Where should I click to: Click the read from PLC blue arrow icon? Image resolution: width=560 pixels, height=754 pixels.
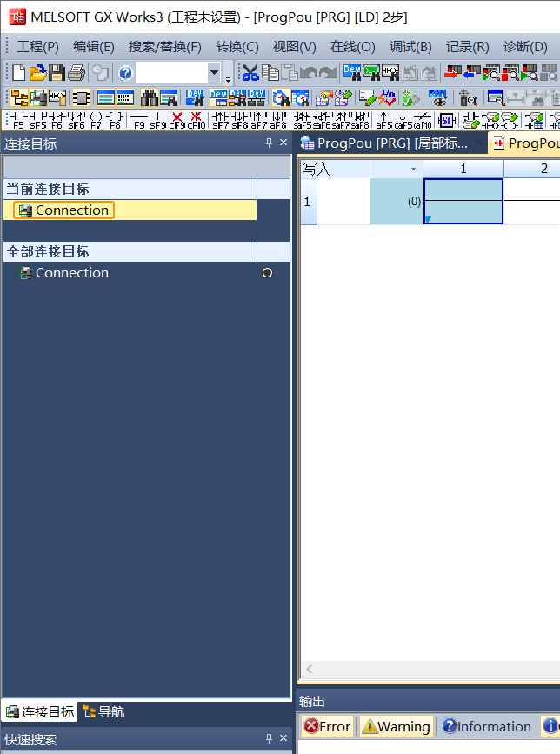click(471, 73)
